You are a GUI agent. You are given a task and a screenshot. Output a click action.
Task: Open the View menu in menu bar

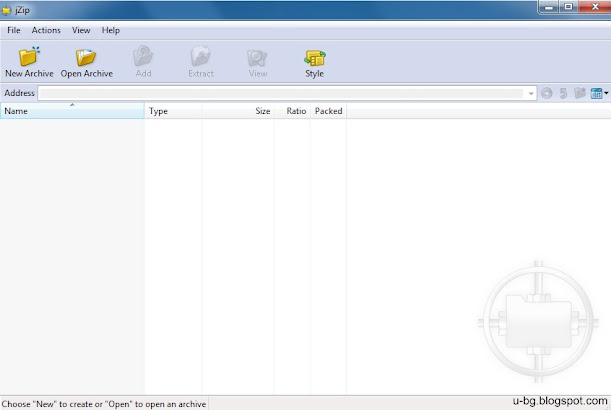coord(81,30)
